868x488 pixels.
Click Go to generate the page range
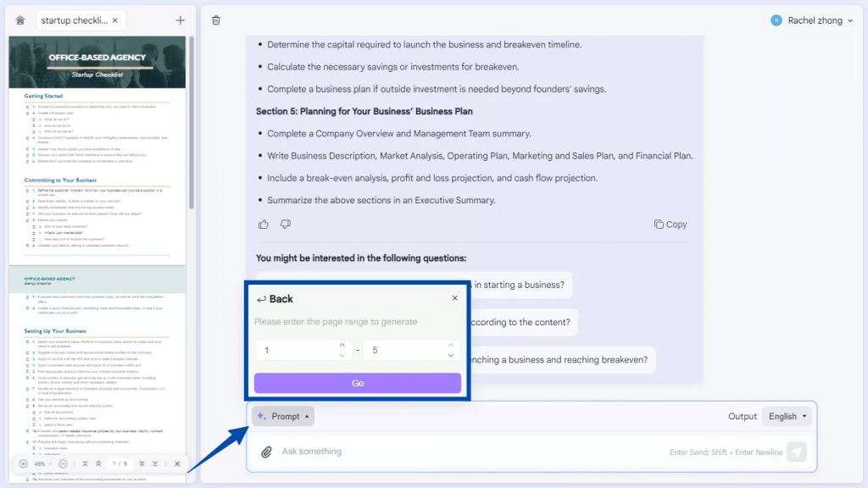pos(358,383)
